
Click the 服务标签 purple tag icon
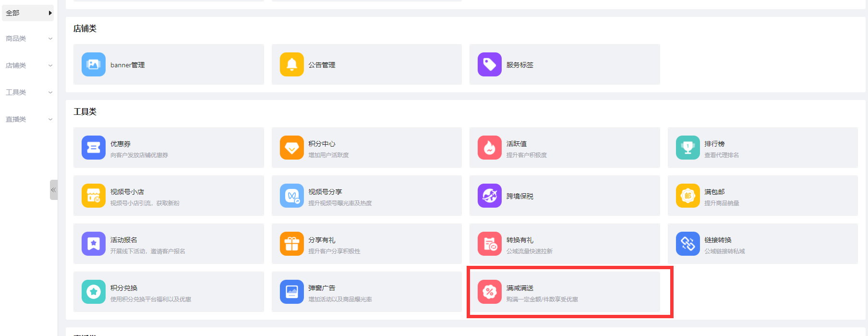(489, 64)
